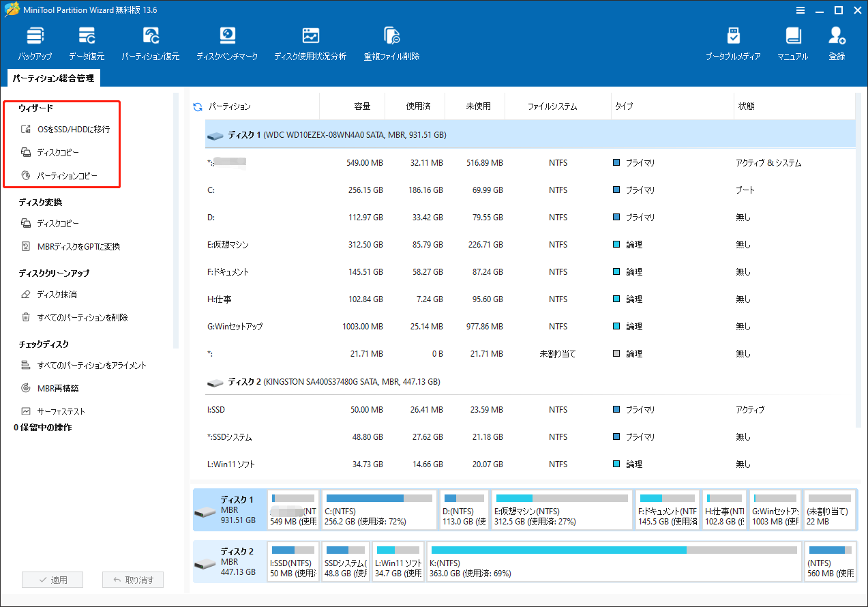Open ディスク使用状況分析
This screenshot has height=607, width=868.
tap(310, 44)
